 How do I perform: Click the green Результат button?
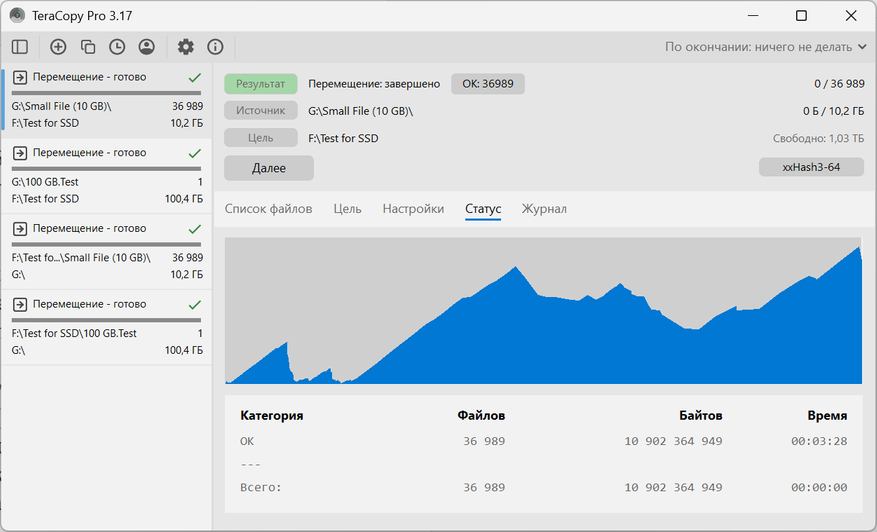[261, 84]
